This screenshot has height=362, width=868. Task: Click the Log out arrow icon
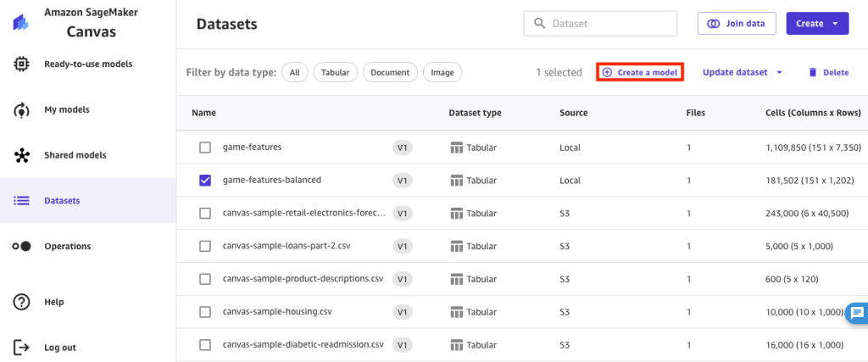(x=21, y=348)
